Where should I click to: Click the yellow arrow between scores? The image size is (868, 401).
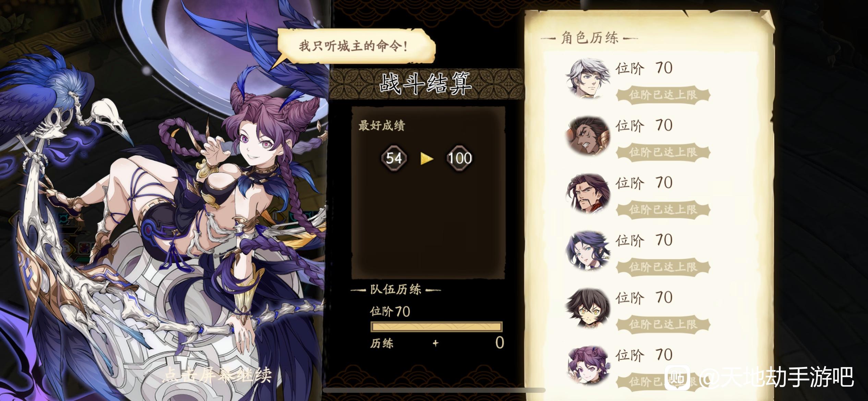(427, 159)
